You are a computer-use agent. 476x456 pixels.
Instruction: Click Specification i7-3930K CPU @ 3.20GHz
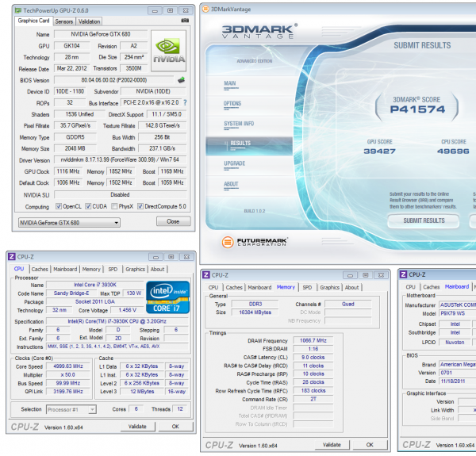117,321
